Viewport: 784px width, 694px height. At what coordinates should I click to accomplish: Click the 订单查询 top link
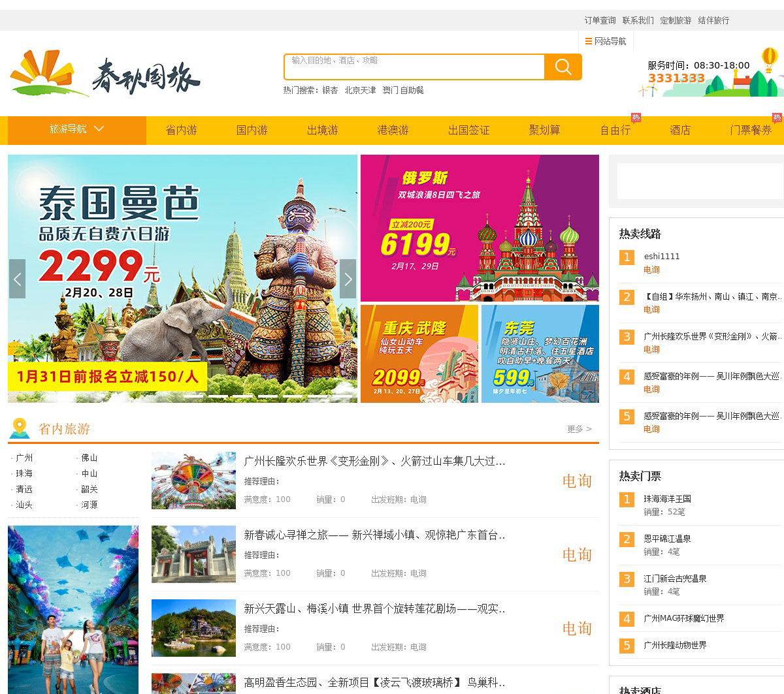[600, 20]
